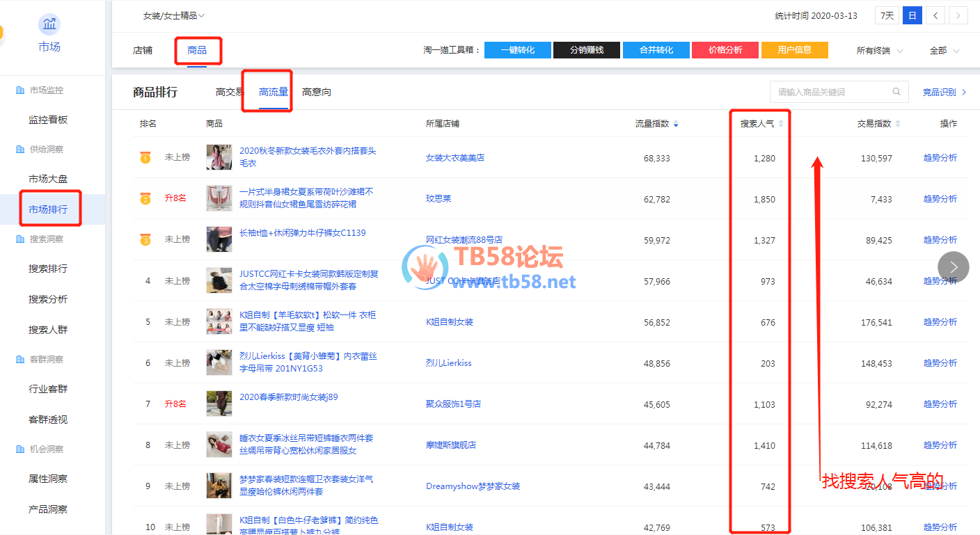Click the gray next-slide arrow circle
Viewport: 980px width, 535px height.
953,267
